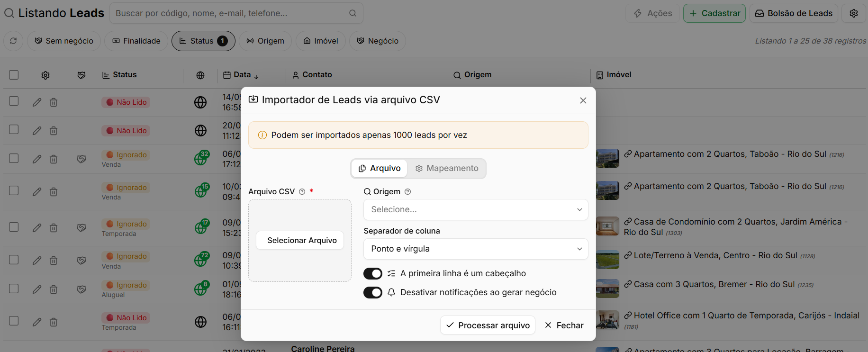
Task: Close the CSV importer dialog with X
Action: click(x=583, y=100)
